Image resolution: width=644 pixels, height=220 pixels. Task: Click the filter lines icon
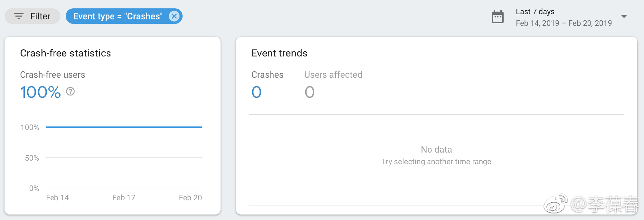(x=19, y=16)
